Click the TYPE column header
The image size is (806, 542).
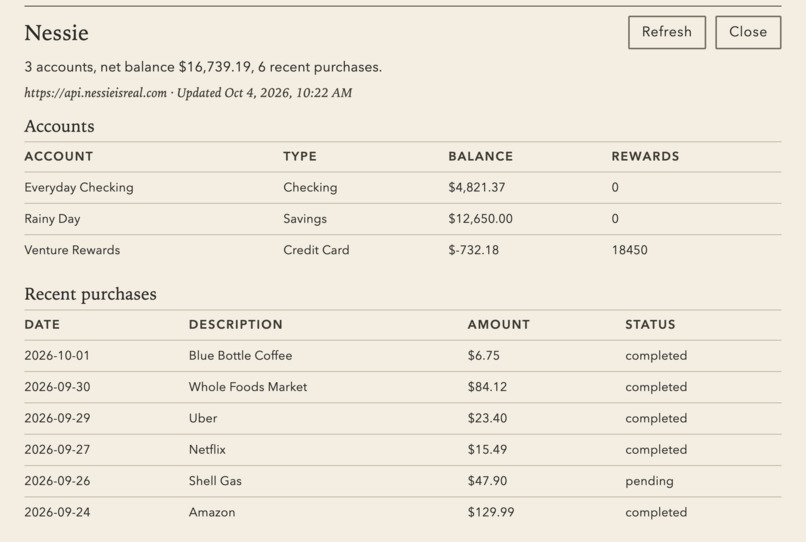[300, 156]
